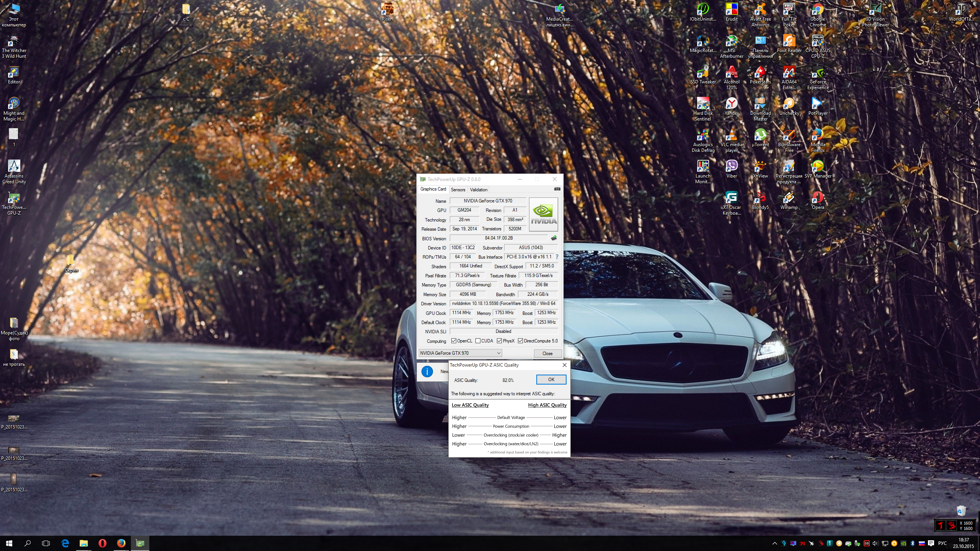
Task: Click the screenshot camera icon in GPU-Z
Action: click(x=557, y=189)
